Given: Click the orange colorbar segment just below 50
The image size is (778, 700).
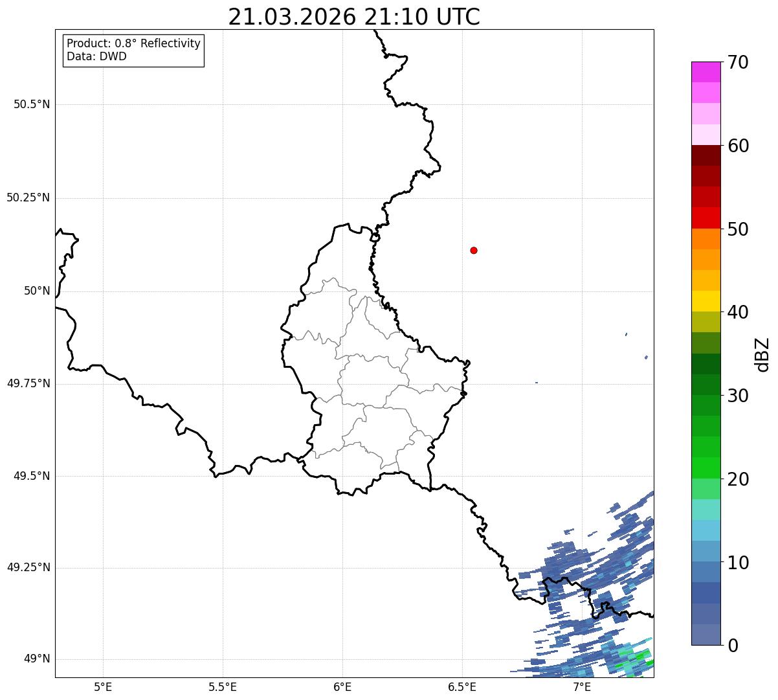Looking at the screenshot, I should point(706,239).
